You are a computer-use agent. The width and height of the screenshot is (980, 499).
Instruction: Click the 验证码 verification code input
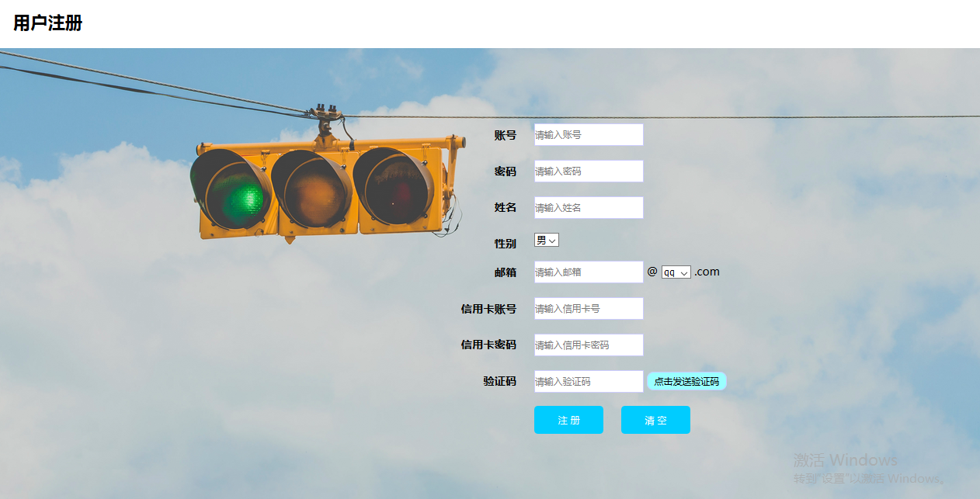(589, 381)
